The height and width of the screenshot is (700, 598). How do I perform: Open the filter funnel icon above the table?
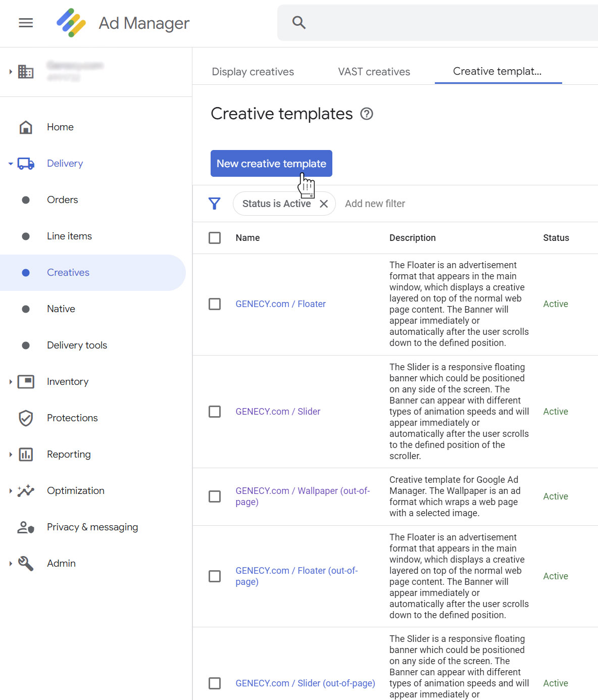point(215,204)
